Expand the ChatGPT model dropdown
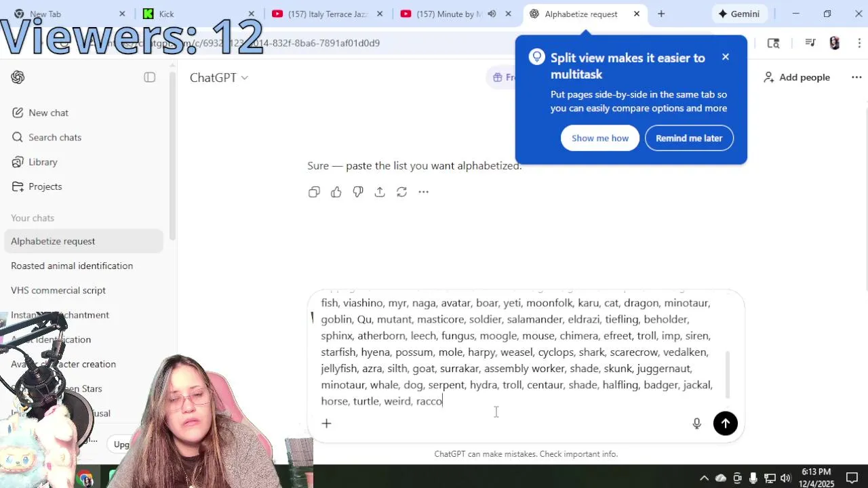 (218, 77)
